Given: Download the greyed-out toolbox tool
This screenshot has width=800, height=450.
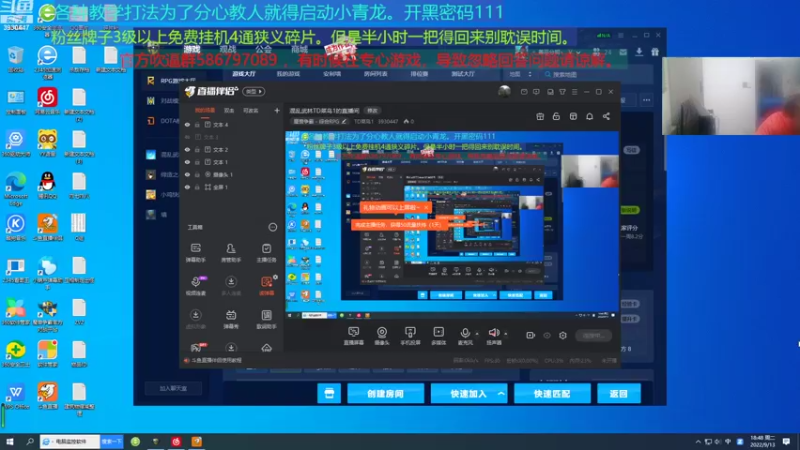Looking at the screenshot, I should coord(195,319).
